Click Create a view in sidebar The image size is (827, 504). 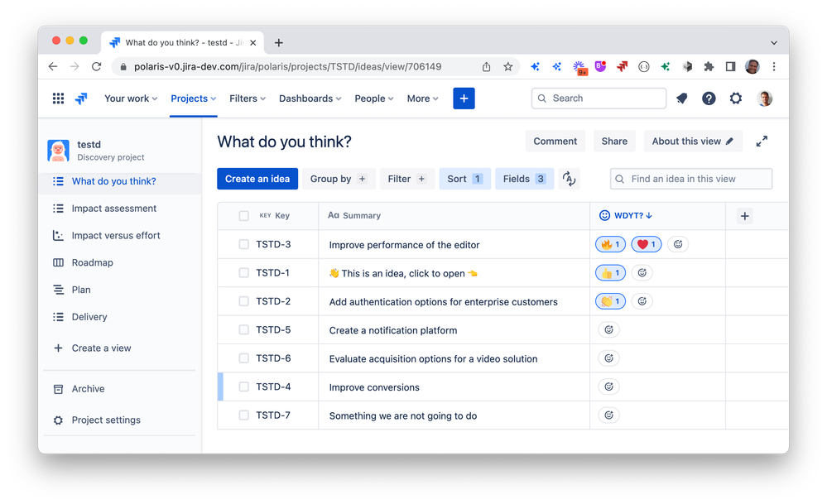pos(101,348)
